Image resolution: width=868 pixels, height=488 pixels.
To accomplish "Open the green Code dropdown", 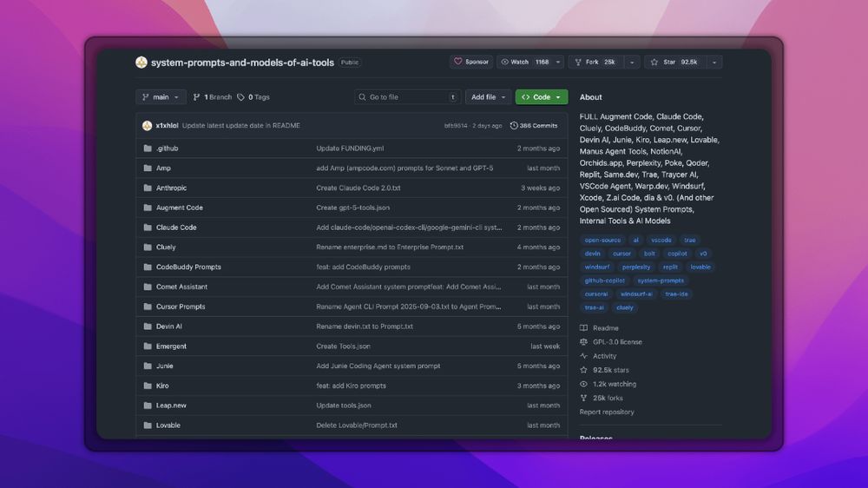I will (542, 97).
